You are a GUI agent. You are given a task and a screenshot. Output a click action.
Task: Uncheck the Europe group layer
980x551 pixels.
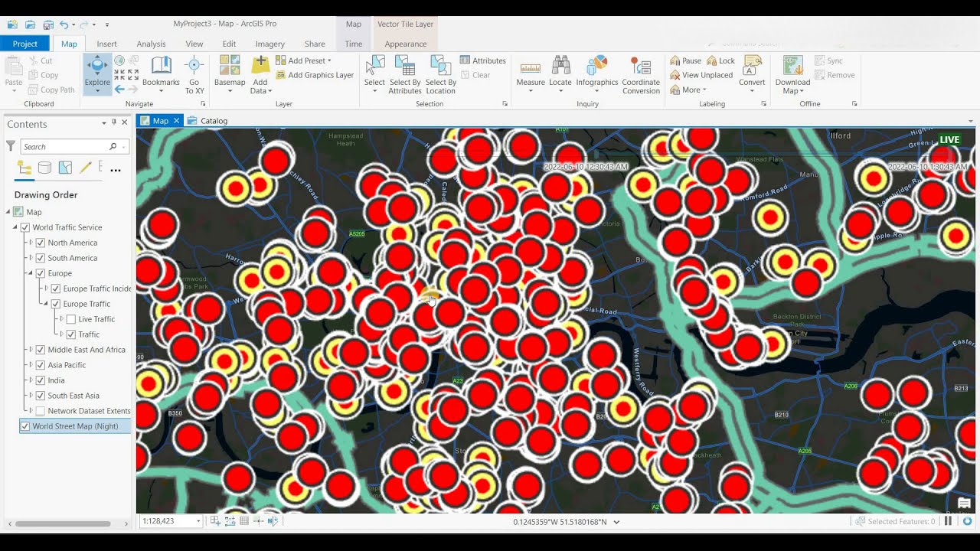coord(41,273)
